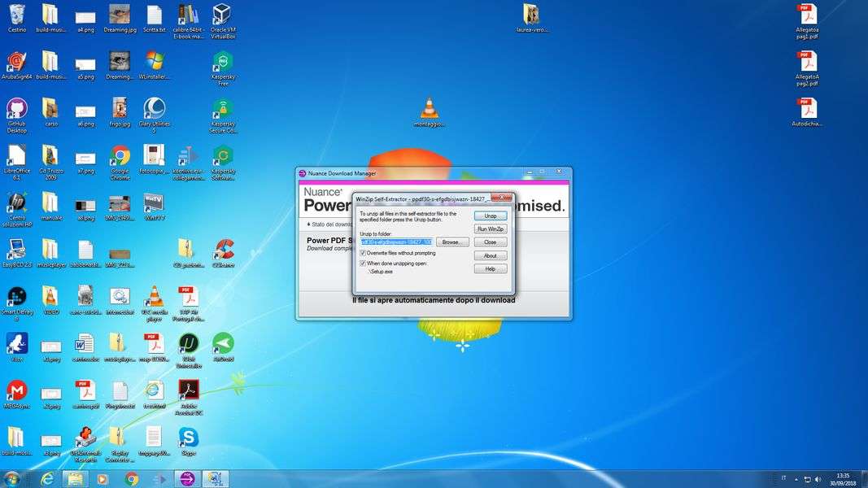Open Internet Explorer from the taskbar
Image resolution: width=868 pixels, height=488 pixels.
pyautogui.click(x=47, y=478)
